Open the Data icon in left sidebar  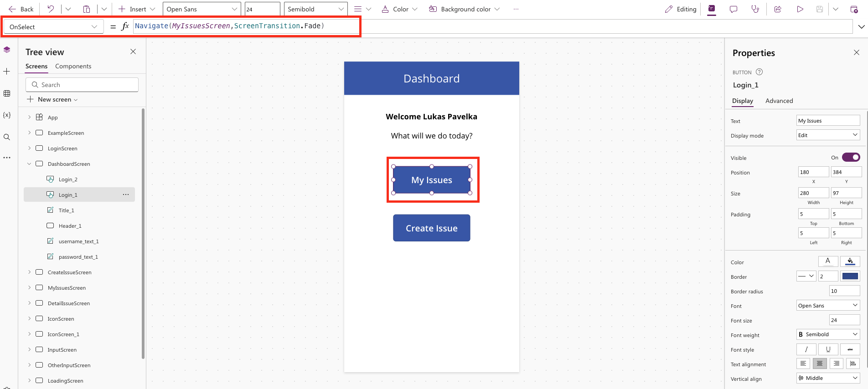coord(7,93)
